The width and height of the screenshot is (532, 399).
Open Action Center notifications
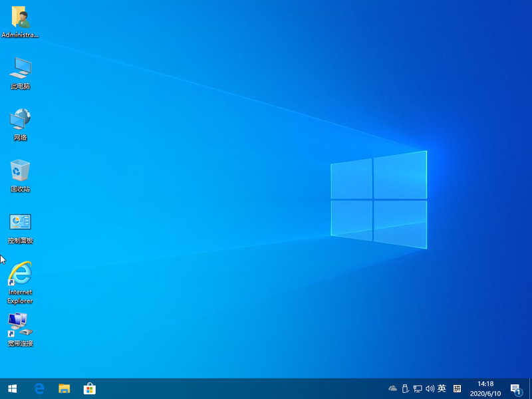pyautogui.click(x=517, y=388)
